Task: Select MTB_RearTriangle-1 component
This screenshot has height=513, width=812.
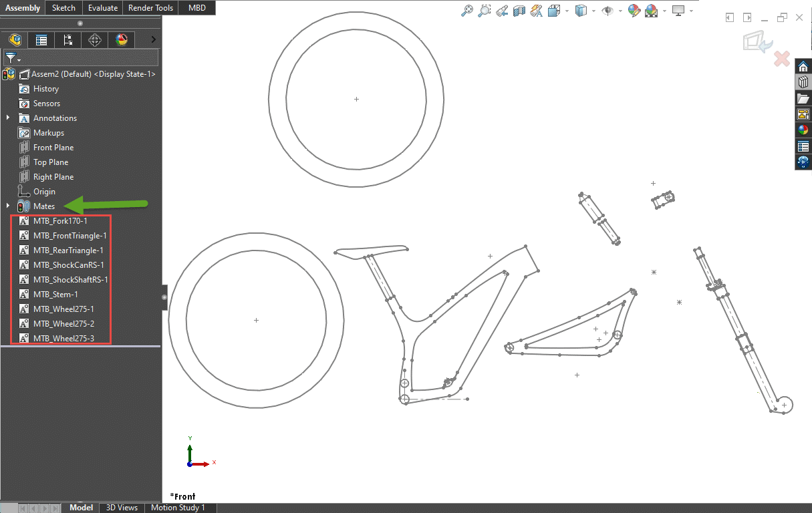Action: pyautogui.click(x=68, y=250)
